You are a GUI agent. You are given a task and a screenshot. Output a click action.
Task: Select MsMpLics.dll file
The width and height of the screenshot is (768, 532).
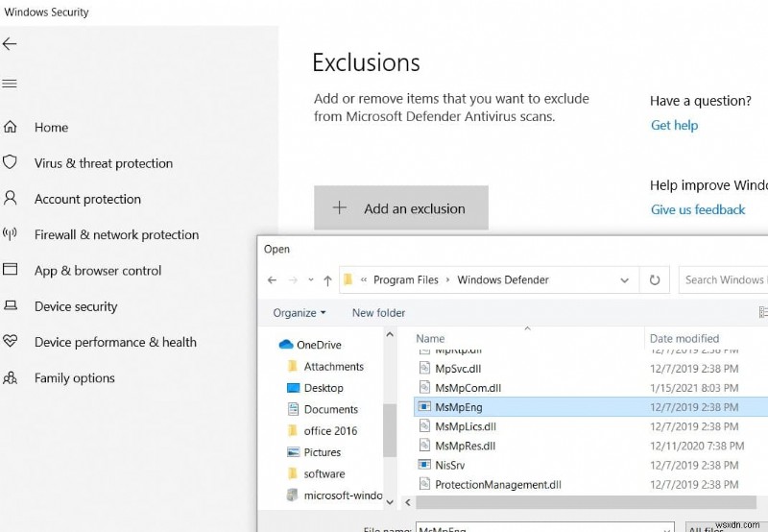[x=466, y=426]
